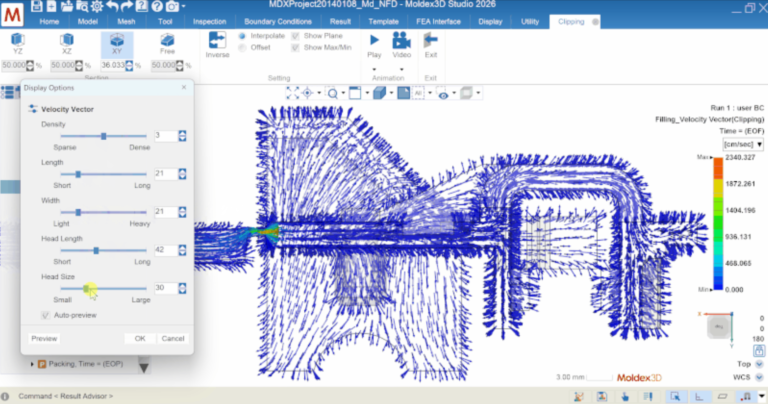
Task: Open the Top view orientation dropdown
Action: tap(759, 364)
